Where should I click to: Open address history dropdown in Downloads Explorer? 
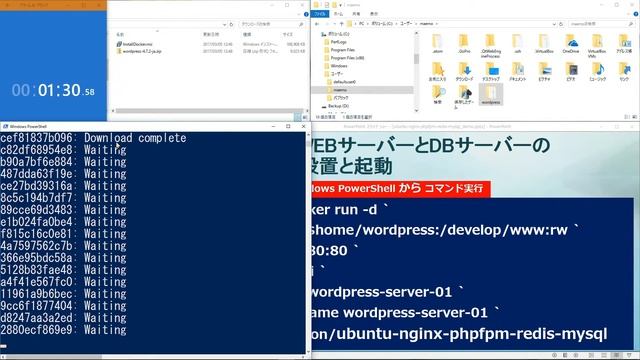click(224, 24)
